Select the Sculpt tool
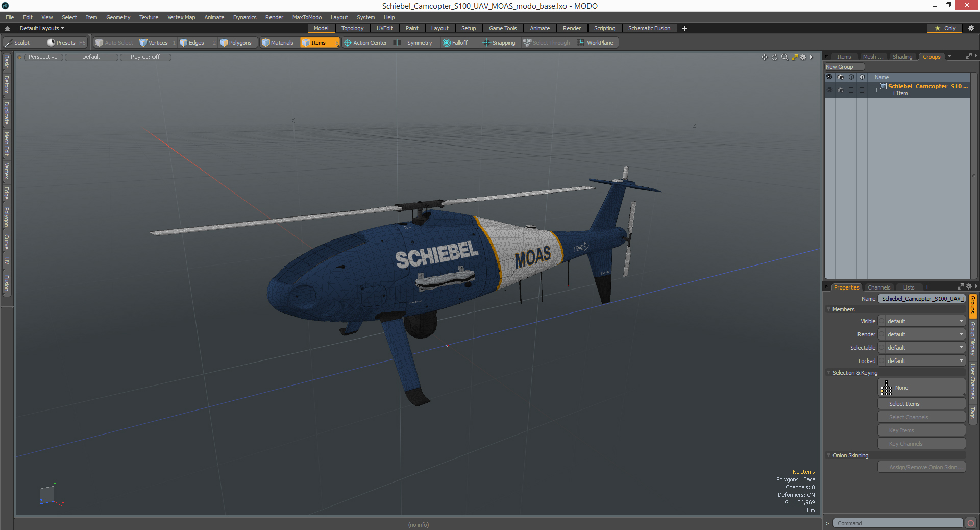Image resolution: width=980 pixels, height=530 pixels. click(x=23, y=43)
